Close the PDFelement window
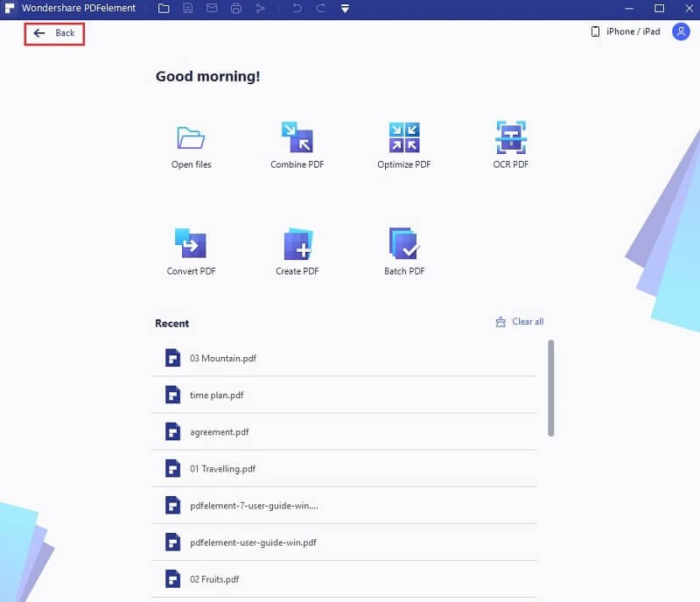The image size is (700, 602). (x=689, y=9)
